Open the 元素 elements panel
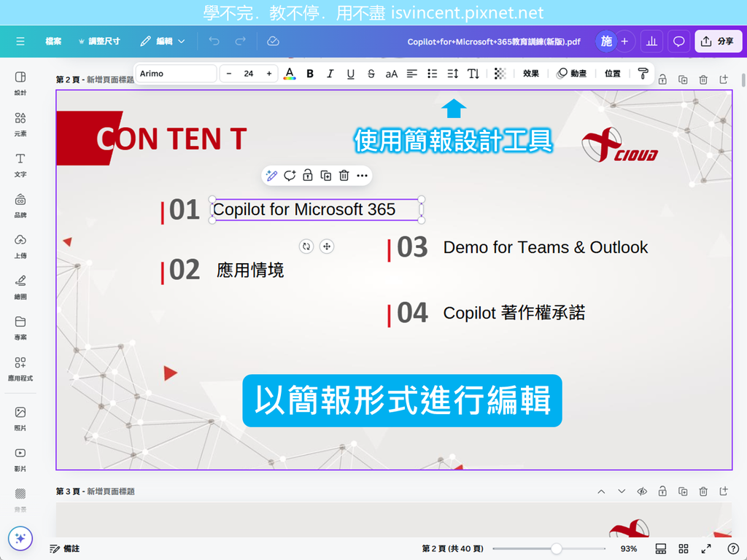 20,124
